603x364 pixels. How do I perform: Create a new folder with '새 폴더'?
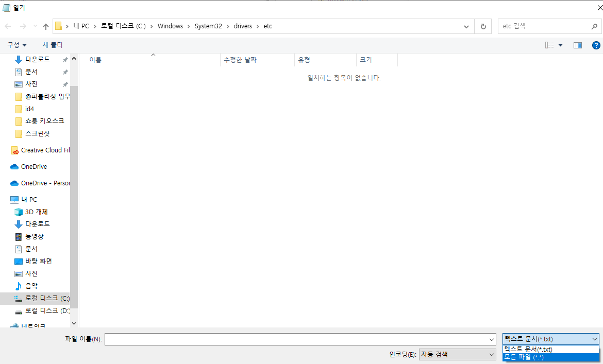click(x=52, y=45)
